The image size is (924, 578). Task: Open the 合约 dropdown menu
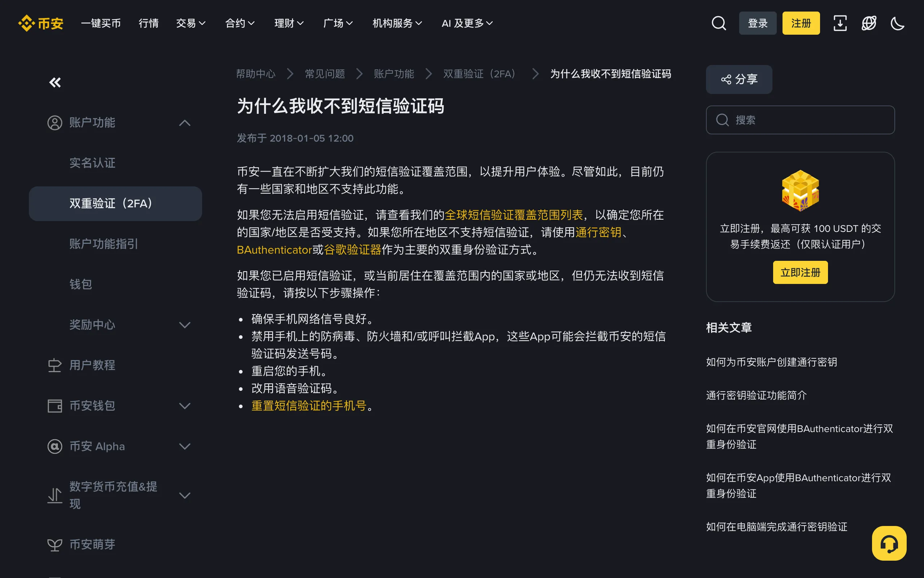pyautogui.click(x=240, y=23)
